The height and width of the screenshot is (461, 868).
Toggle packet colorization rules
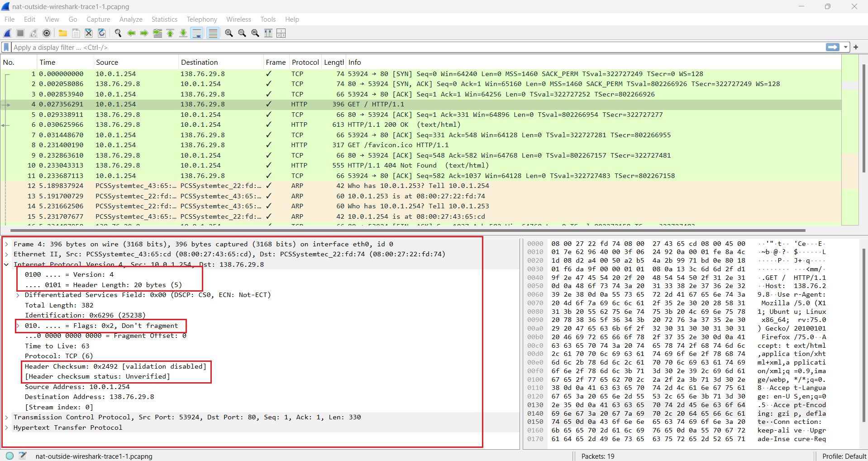pyautogui.click(x=213, y=33)
